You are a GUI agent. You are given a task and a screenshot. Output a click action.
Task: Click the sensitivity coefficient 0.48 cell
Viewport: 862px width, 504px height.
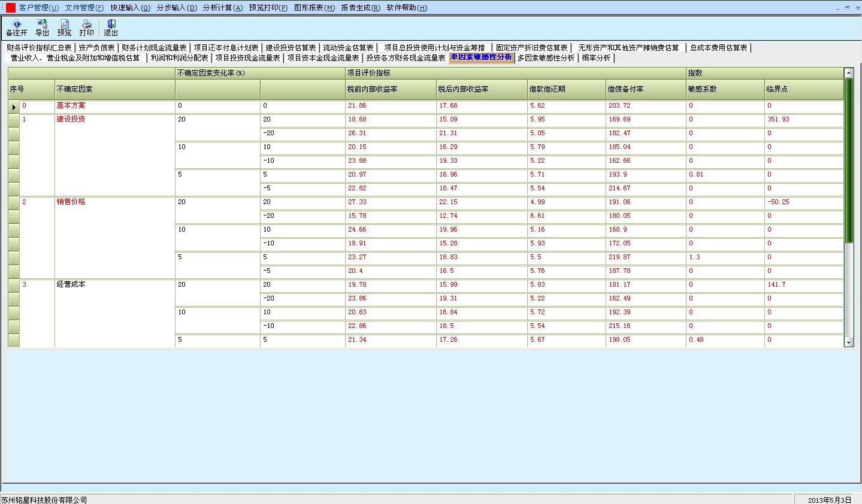725,340
